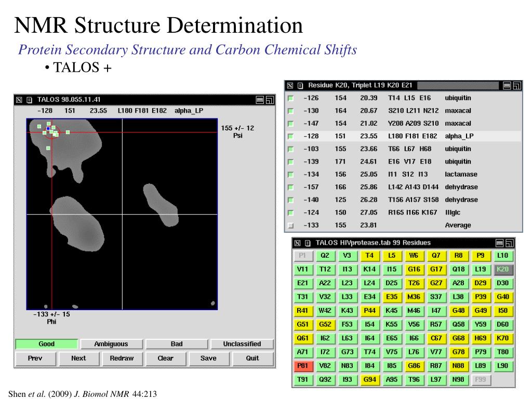The height and width of the screenshot is (399, 532).
Task: Click the '23.81' Average score value
Action: (368, 225)
